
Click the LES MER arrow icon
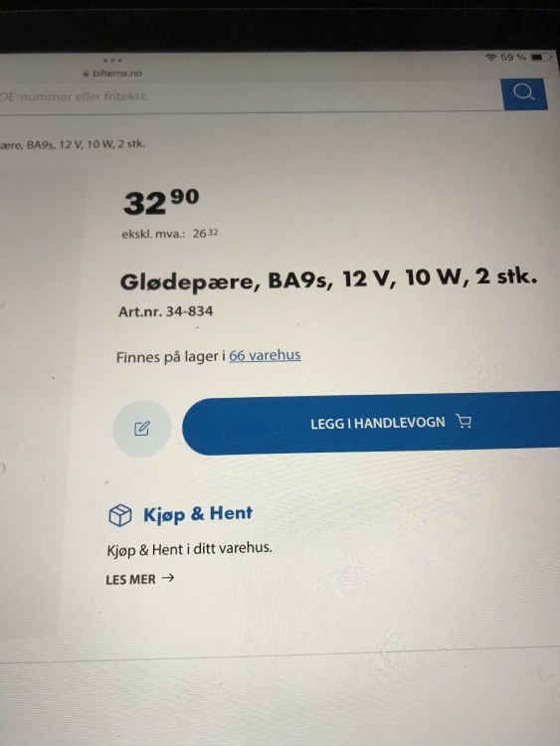(x=168, y=578)
